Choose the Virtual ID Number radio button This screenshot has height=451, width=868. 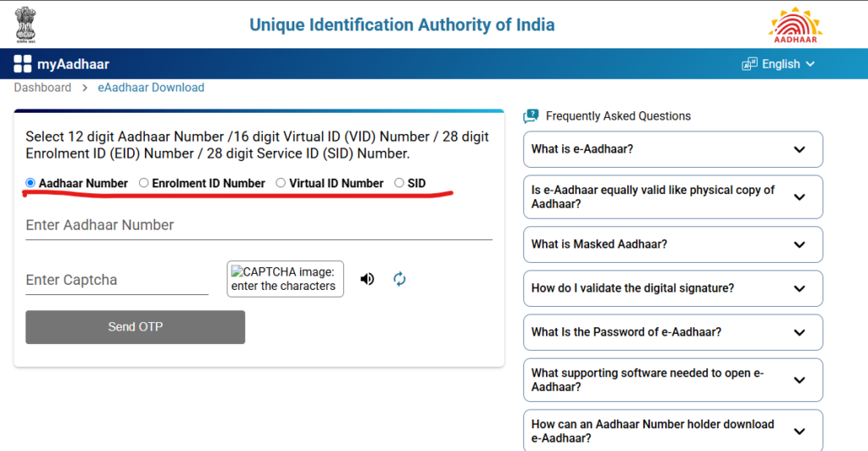point(281,182)
